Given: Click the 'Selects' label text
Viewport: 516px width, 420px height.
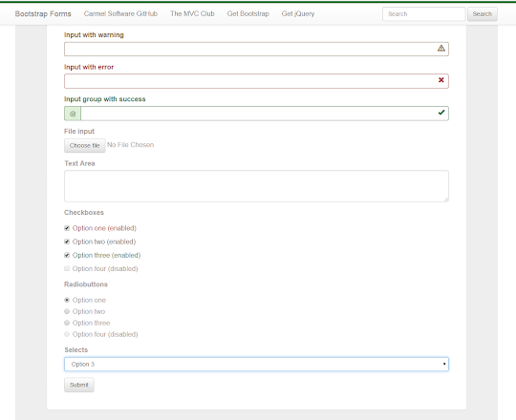Looking at the screenshot, I should 76,350.
